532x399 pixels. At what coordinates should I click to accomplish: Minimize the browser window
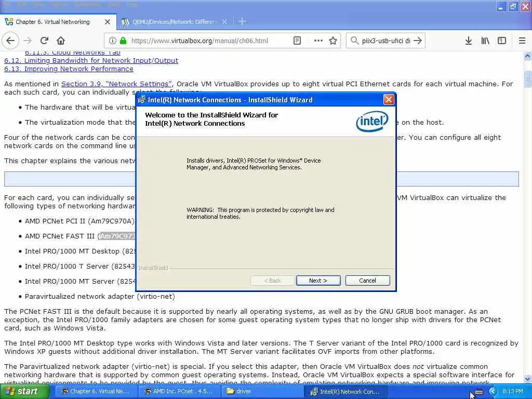501,6
